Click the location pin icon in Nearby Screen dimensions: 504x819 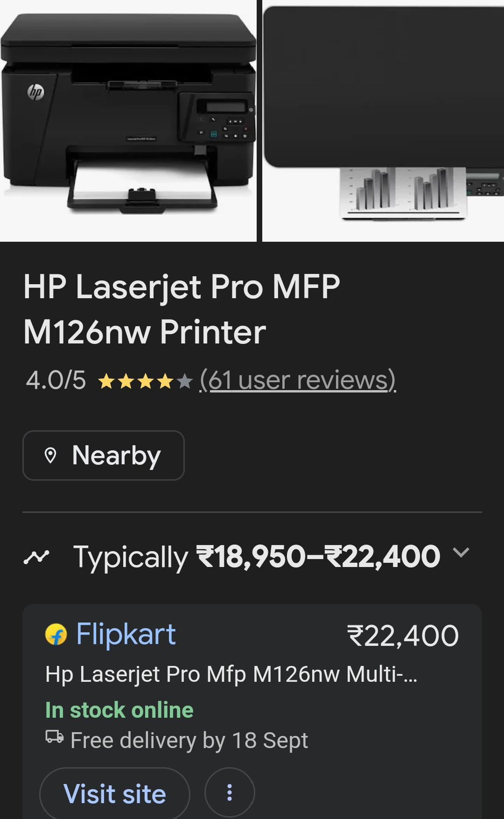pyautogui.click(x=50, y=455)
